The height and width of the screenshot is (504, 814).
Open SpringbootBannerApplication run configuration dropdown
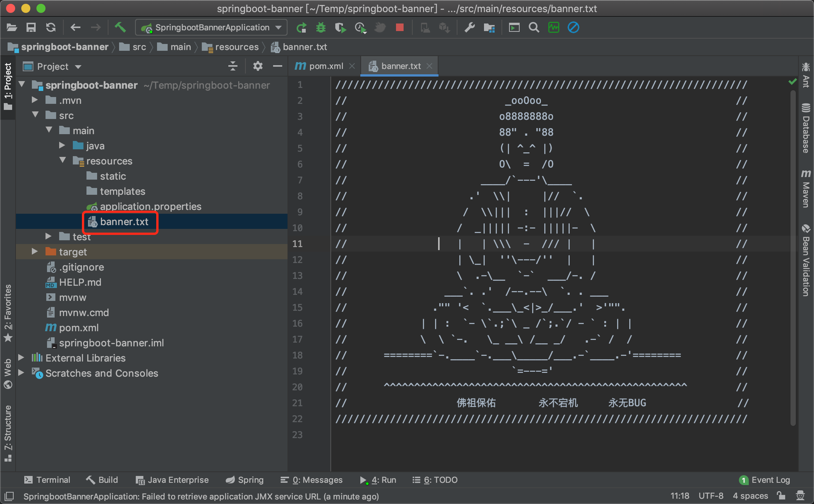pyautogui.click(x=211, y=28)
